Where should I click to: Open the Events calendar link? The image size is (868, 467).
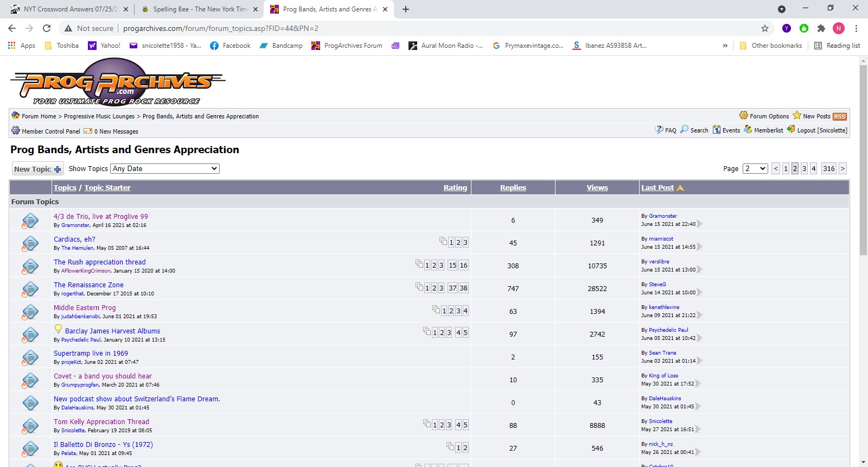[726, 130]
